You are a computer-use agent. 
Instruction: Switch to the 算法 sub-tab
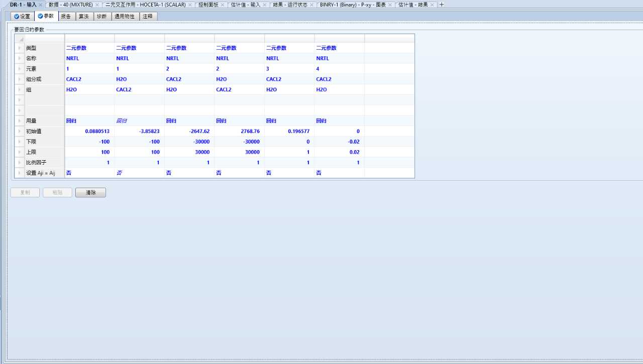[x=83, y=16]
